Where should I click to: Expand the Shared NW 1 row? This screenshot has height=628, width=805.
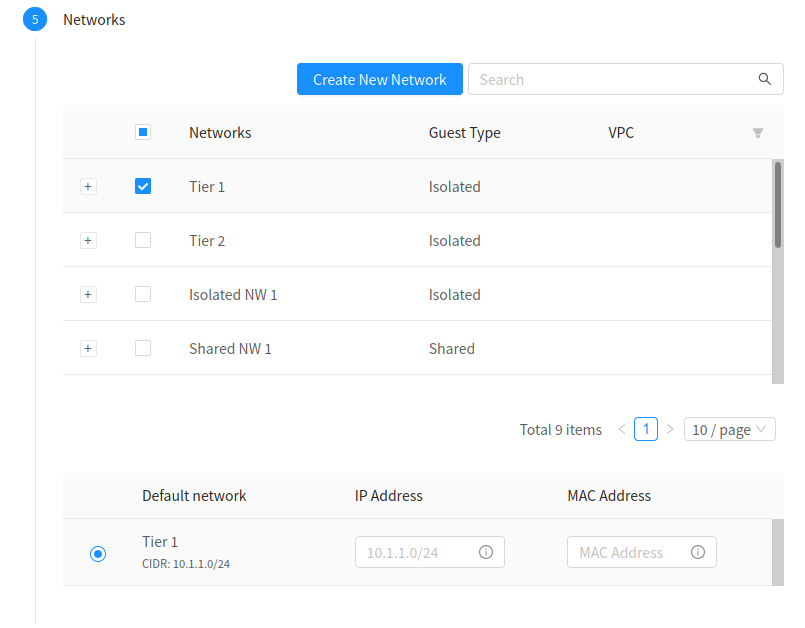(x=88, y=348)
